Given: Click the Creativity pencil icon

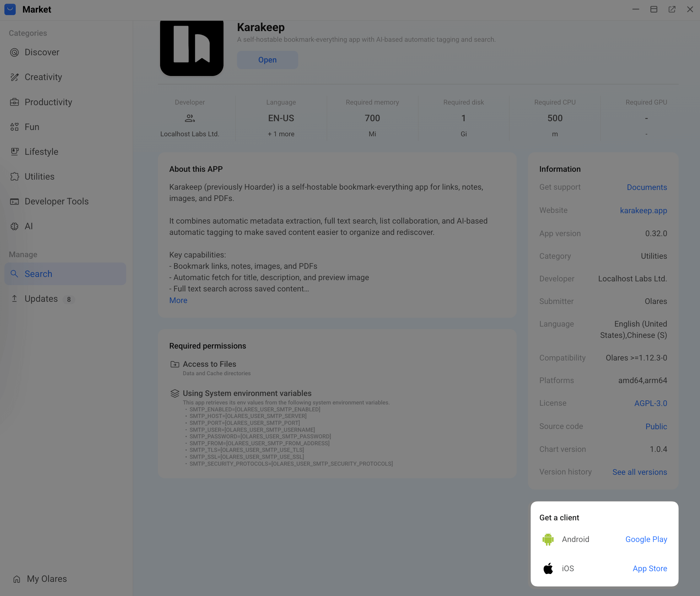Looking at the screenshot, I should pos(14,77).
